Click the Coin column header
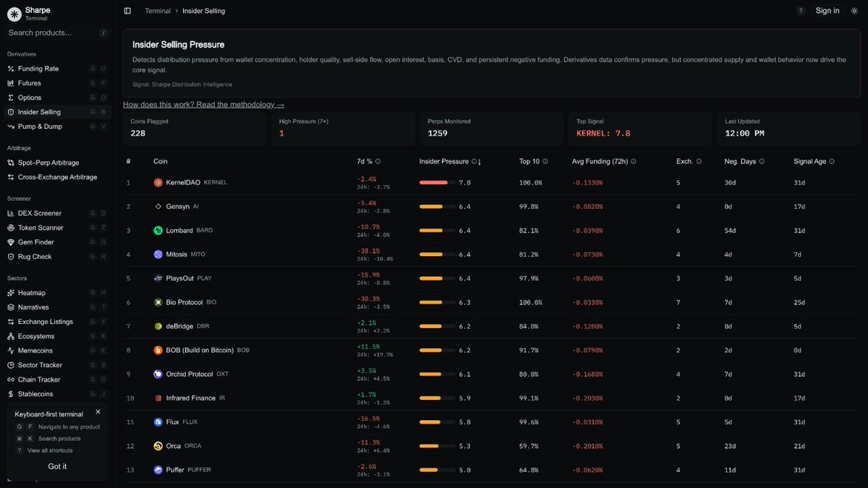This screenshot has height=488, width=868. (160, 161)
